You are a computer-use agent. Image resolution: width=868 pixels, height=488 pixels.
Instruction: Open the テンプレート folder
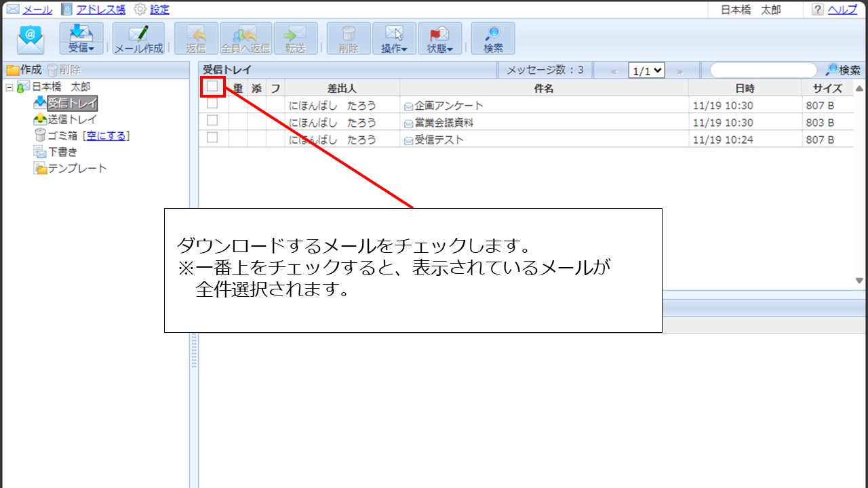pyautogui.click(x=77, y=168)
